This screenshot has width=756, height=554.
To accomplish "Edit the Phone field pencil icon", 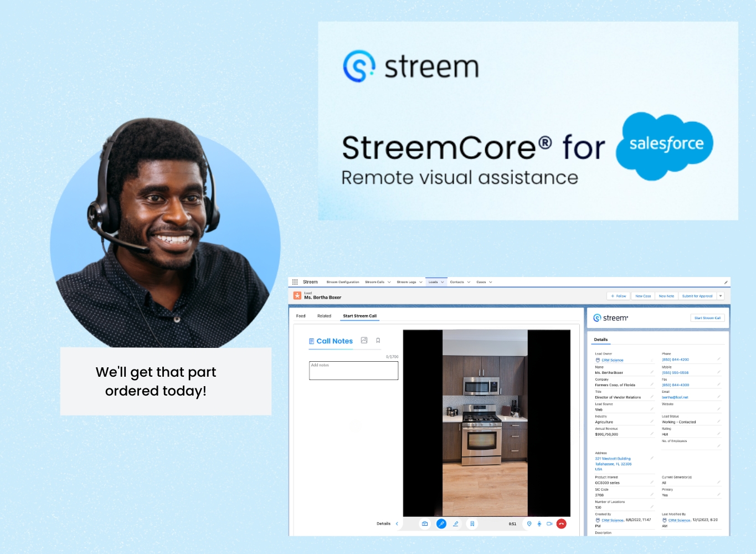I will (x=719, y=359).
